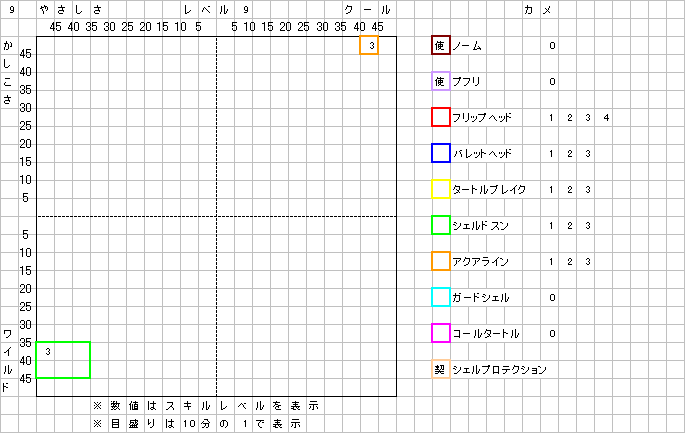Image resolution: width=685 pixels, height=433 pixels.
Task: Click level 3 in the バレットヘッド row
Action: [x=588, y=154]
